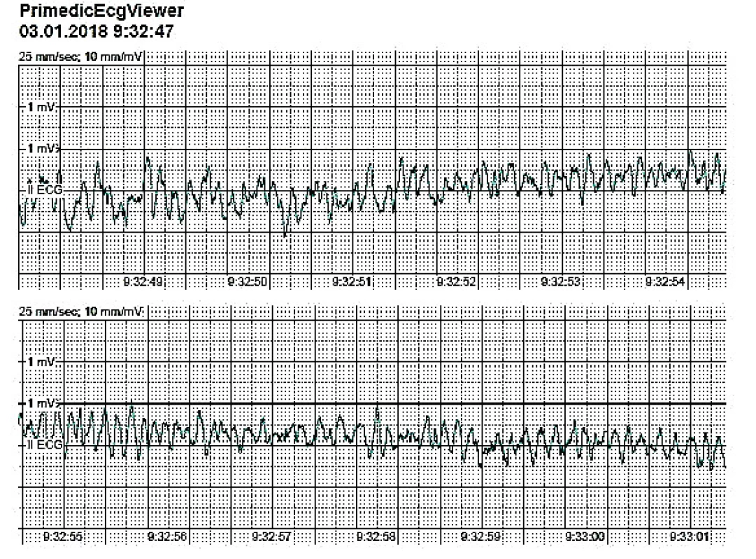
Task: Select the 9:32:58 time marker
Action: [x=376, y=536]
